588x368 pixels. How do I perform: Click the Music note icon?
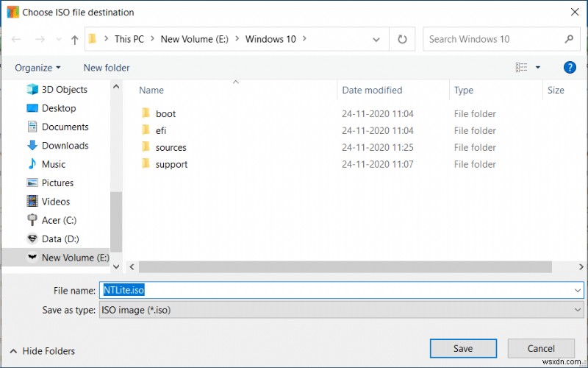[x=32, y=163]
